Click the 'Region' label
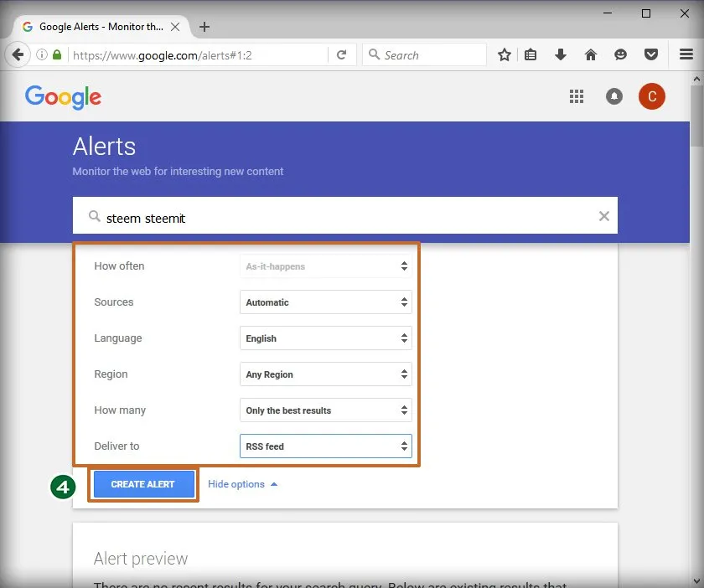 [x=111, y=374]
